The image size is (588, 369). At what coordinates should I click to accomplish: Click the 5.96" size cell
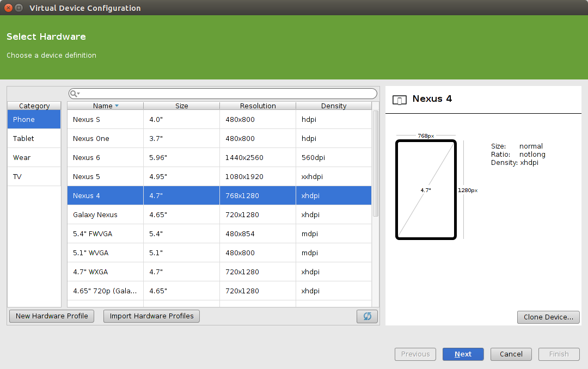coord(181,157)
